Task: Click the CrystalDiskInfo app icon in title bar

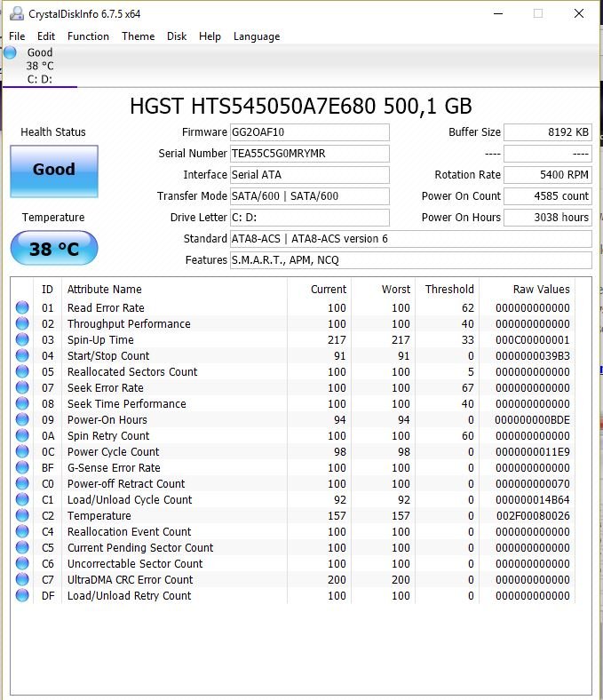Action: coord(17,14)
